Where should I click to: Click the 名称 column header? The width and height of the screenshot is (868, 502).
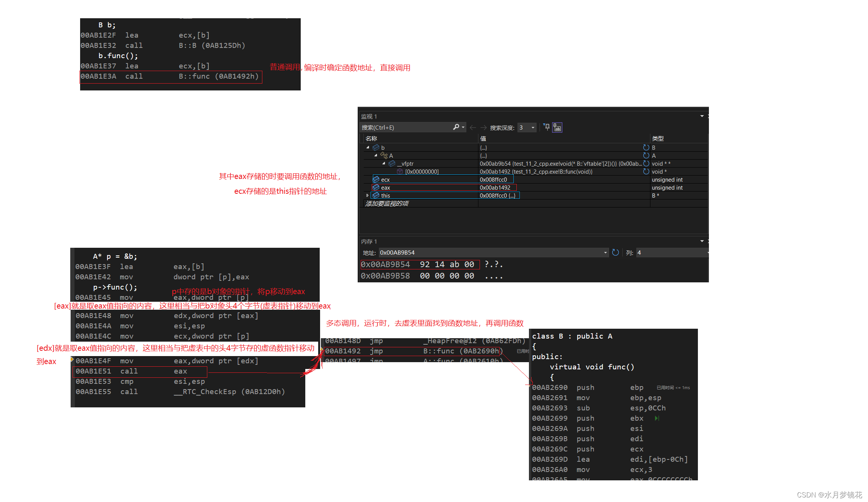click(371, 138)
